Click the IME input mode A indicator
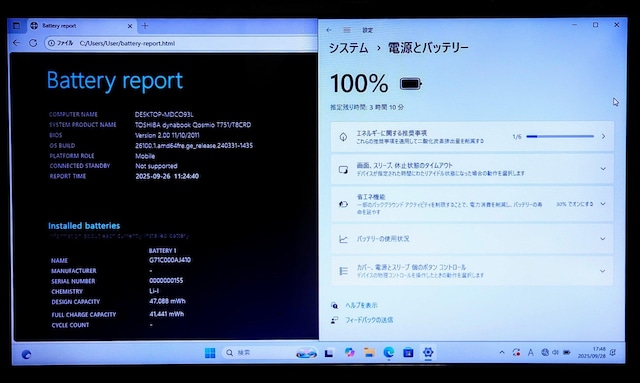Viewport: 640px width, 383px height. pyautogui.click(x=531, y=352)
